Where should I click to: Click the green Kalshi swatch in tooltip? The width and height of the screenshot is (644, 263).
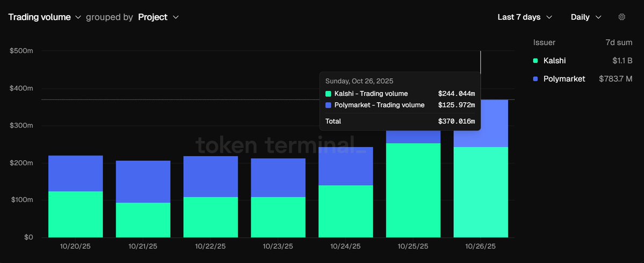[x=328, y=94]
